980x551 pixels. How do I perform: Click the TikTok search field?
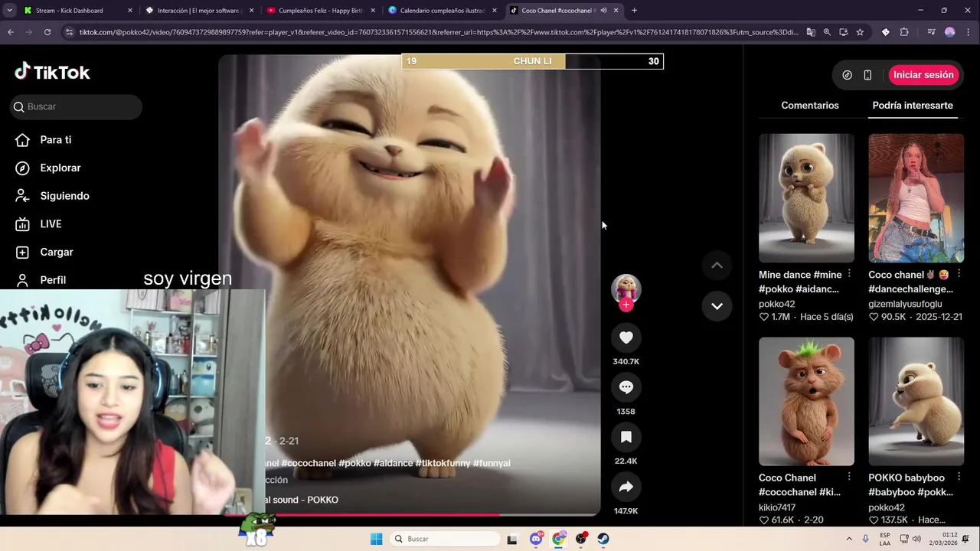click(77, 106)
